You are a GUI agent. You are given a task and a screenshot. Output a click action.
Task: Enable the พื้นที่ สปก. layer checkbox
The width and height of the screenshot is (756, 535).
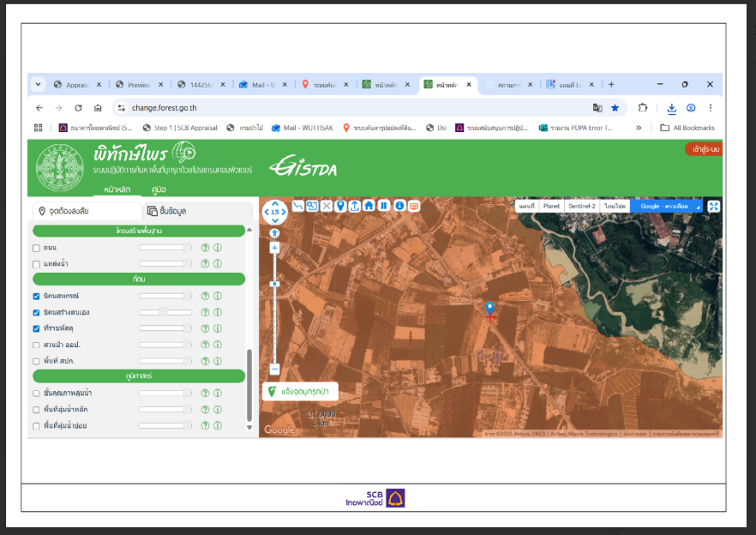coord(36,361)
